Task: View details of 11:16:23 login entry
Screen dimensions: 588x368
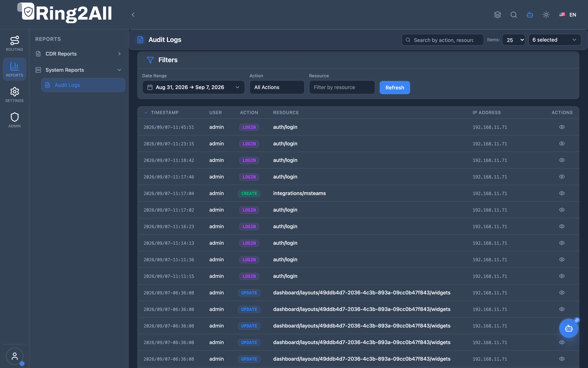Action: (x=562, y=226)
